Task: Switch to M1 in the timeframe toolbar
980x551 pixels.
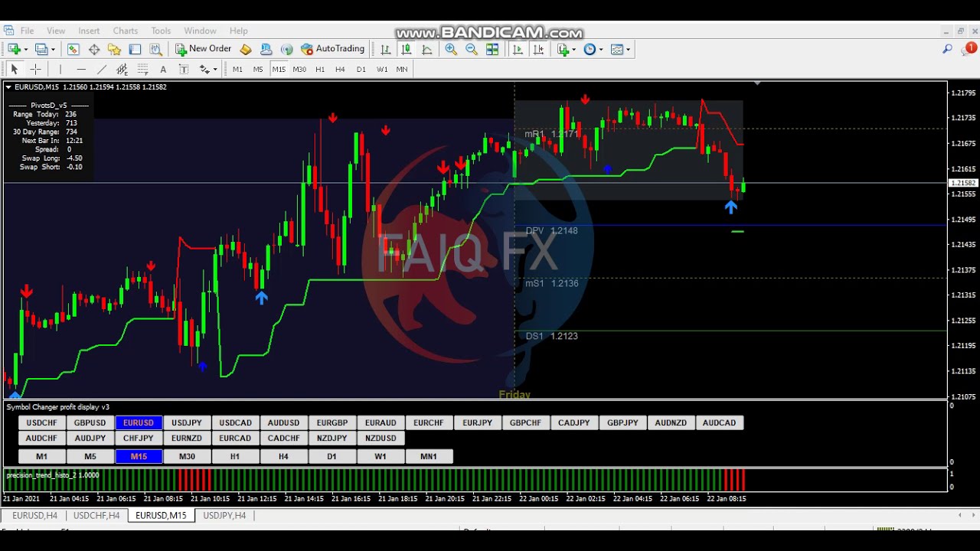Action: click(237, 69)
